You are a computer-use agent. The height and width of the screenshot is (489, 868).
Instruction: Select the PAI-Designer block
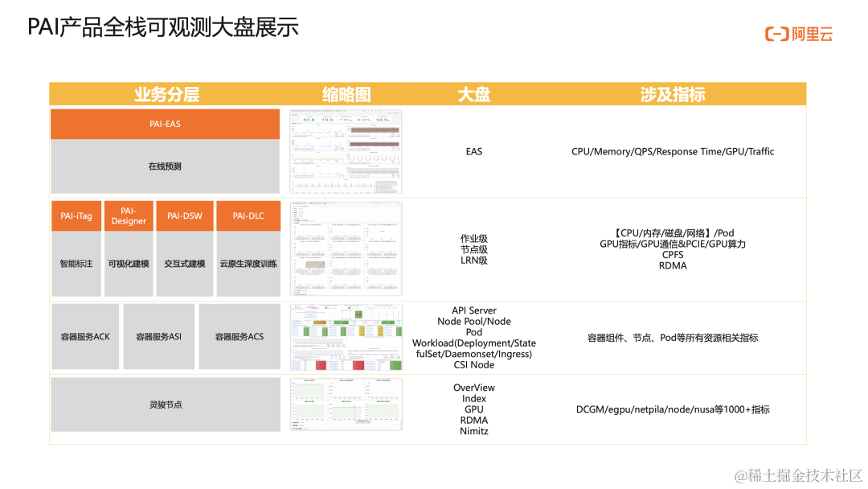coord(129,216)
